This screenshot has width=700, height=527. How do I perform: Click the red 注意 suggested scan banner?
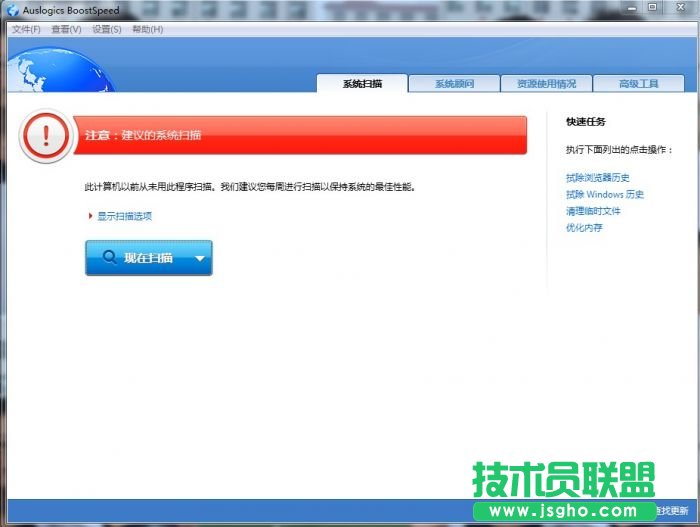(x=300, y=135)
